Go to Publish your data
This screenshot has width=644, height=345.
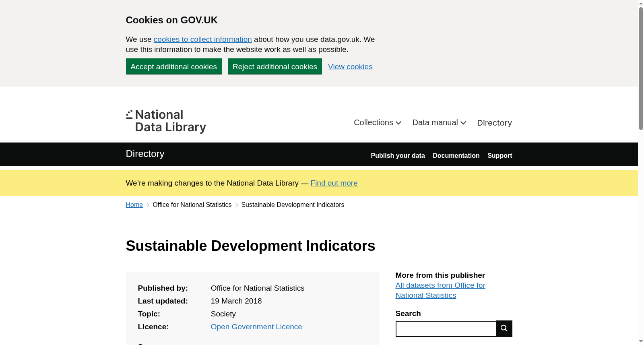tap(398, 155)
